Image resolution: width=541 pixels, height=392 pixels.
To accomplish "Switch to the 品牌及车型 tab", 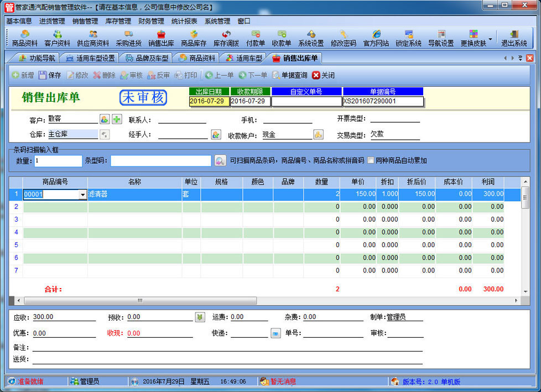I will pos(146,58).
